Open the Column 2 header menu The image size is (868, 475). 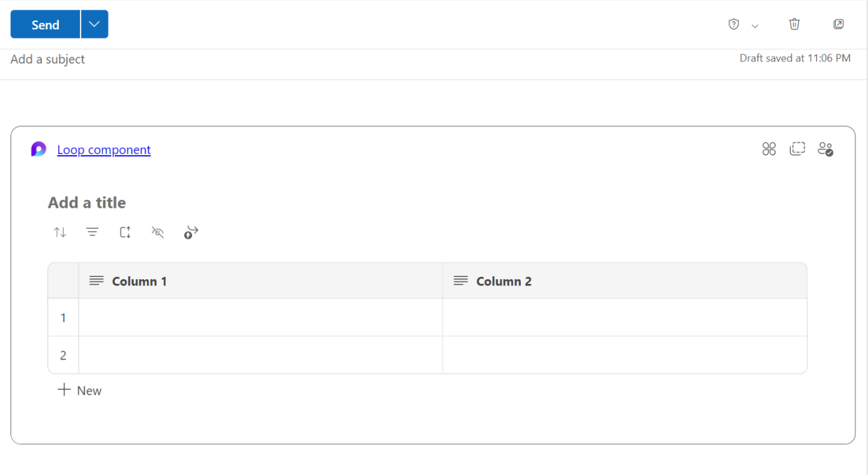coord(461,280)
